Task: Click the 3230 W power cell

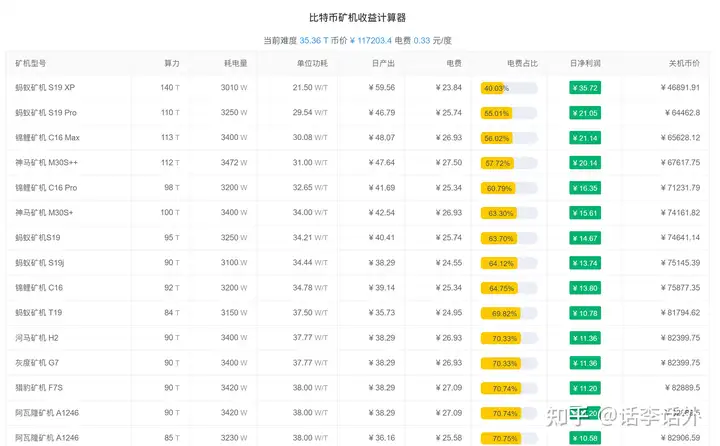Action: pos(234,438)
